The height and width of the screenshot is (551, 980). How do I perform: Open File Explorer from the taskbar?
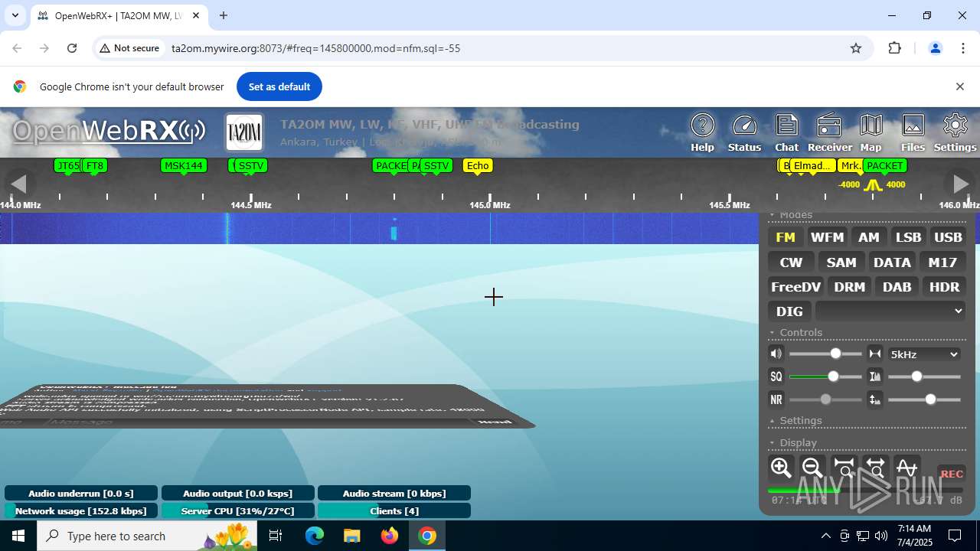[x=352, y=536]
